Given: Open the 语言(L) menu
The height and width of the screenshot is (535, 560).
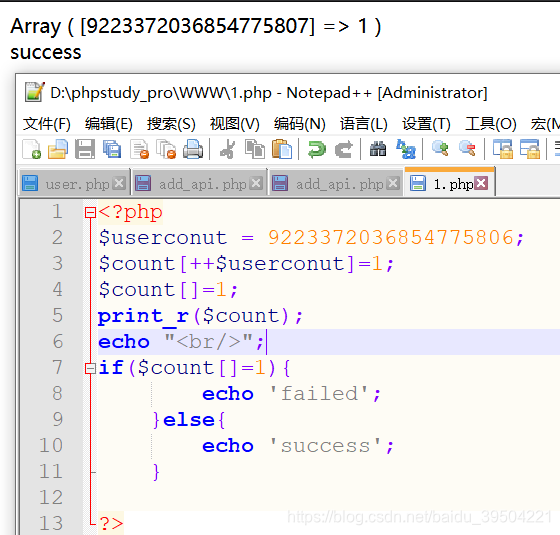Looking at the screenshot, I should (x=364, y=124).
